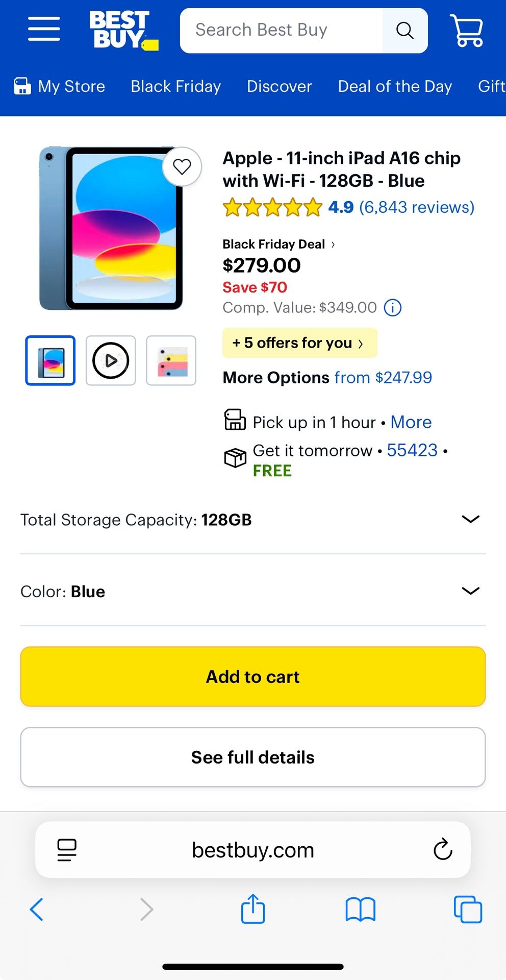The image size is (506, 980).
Task: Open Safari bookmarks book icon
Action: pyautogui.click(x=360, y=909)
